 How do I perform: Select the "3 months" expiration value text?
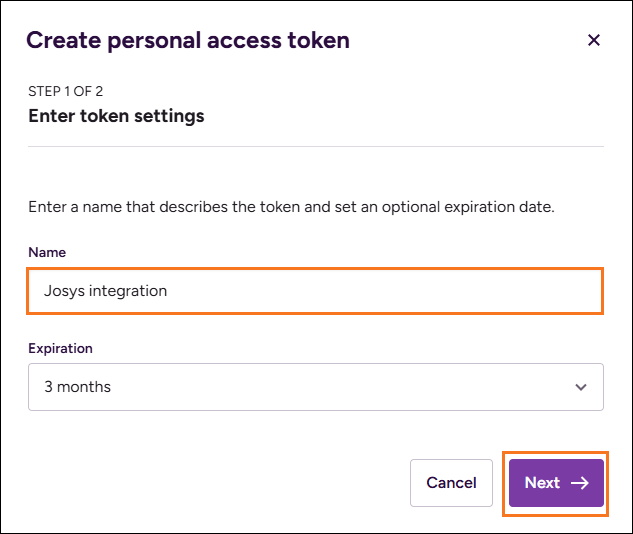point(78,387)
